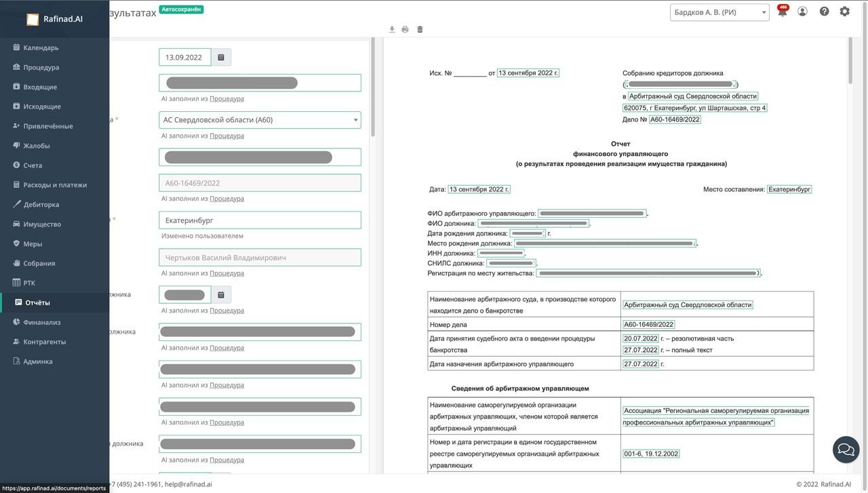
Task: Click the Входящие sidebar icon
Action: 16,87
